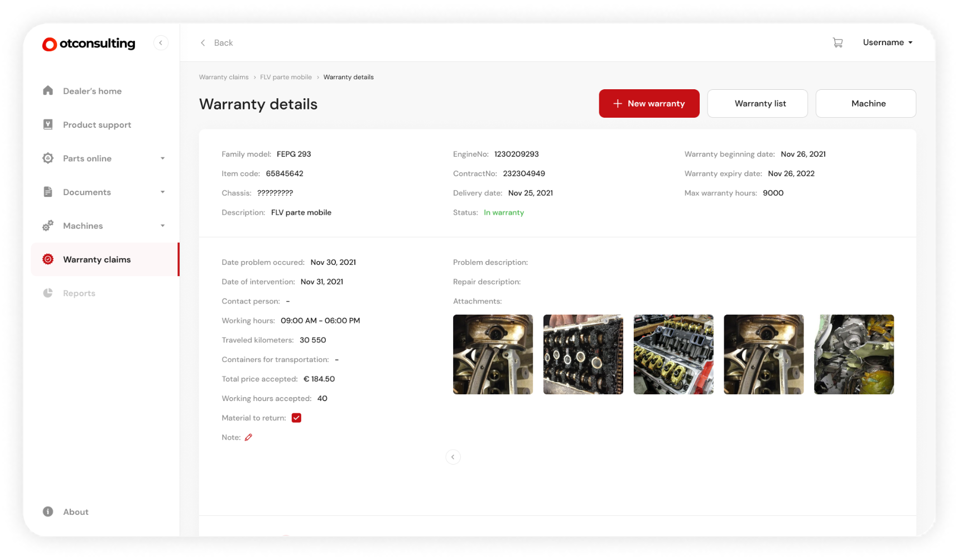Click the Reports pie chart icon
Image resolution: width=958 pixels, height=560 pixels.
[48, 293]
